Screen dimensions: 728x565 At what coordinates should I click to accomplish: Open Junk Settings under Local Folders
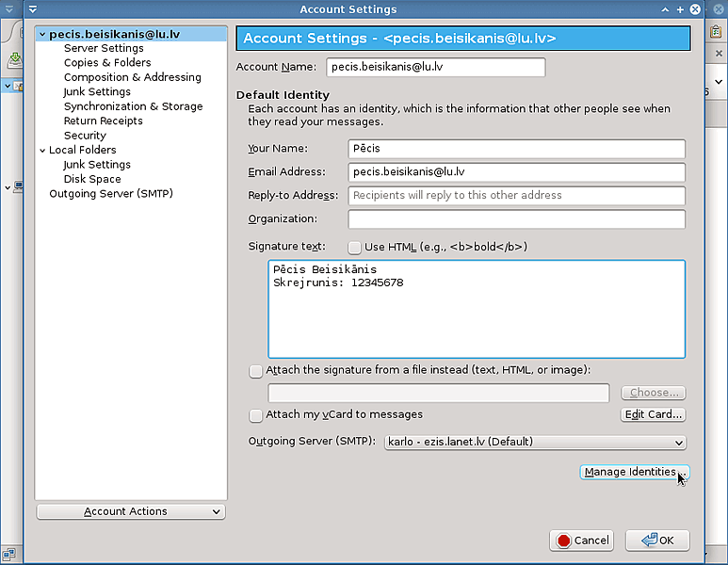click(x=97, y=165)
